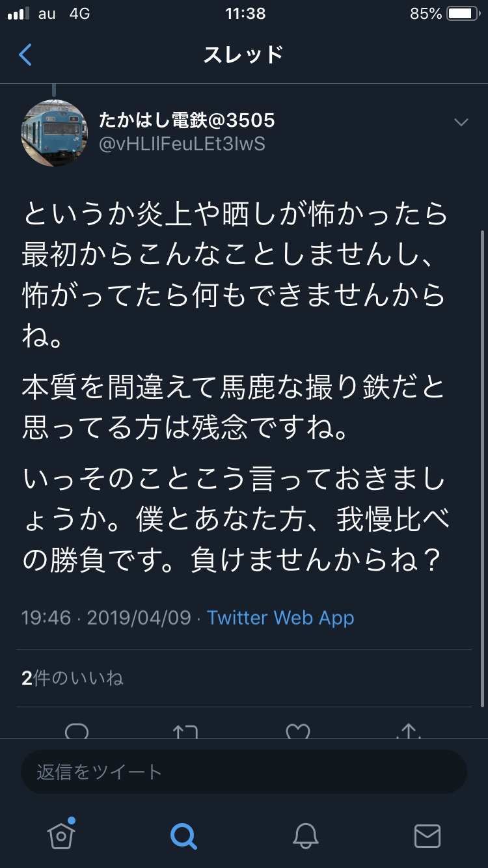View who liked via 2件のいいね
488x868 pixels.
(x=72, y=679)
